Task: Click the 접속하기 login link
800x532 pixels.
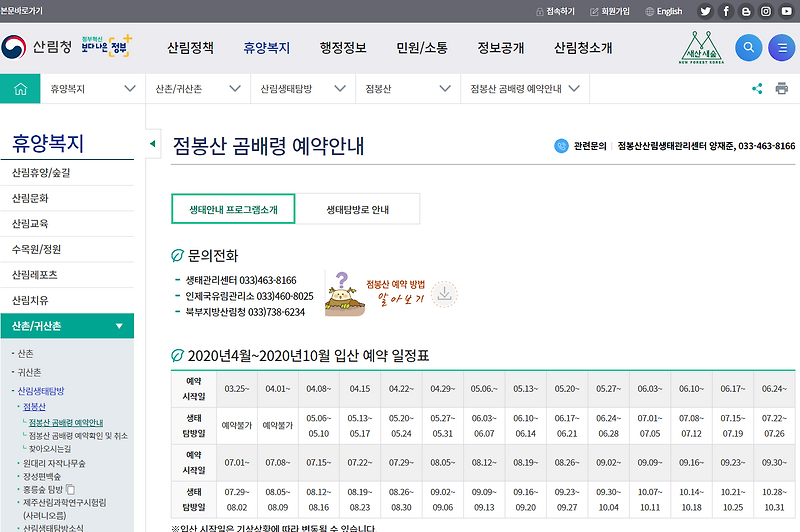Action: (556, 11)
